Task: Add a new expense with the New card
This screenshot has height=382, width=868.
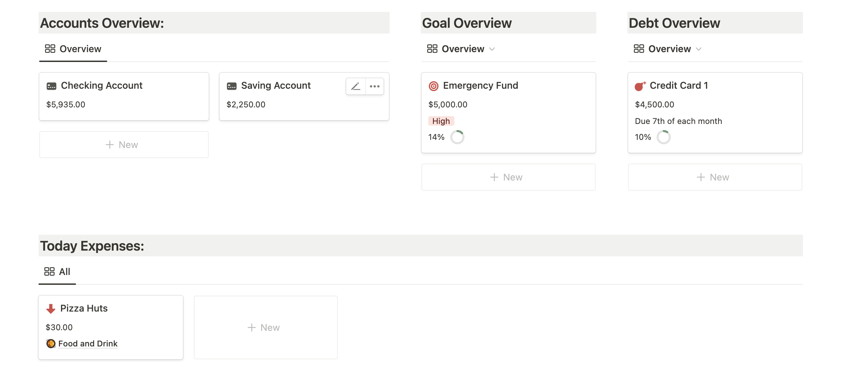Action: click(266, 327)
